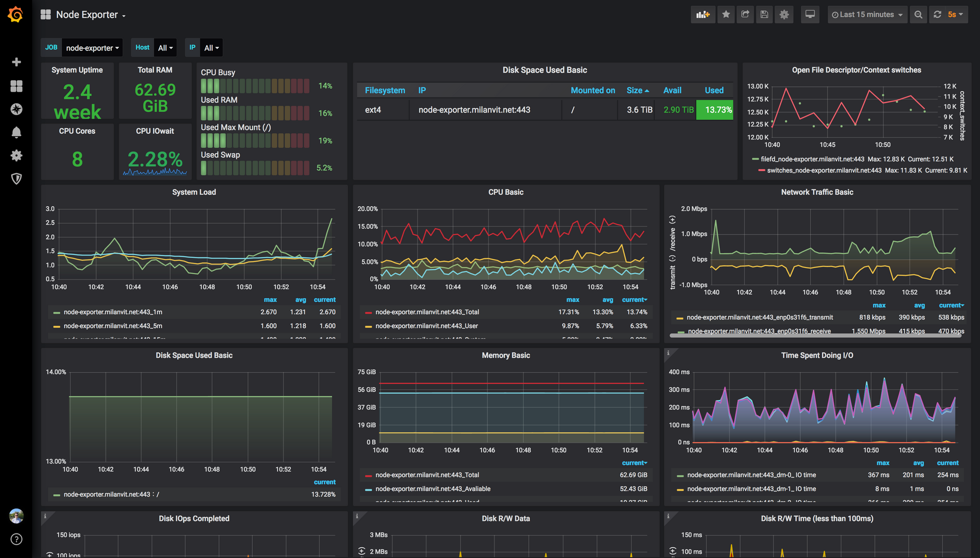Viewport: 980px width, 558px height.
Task: Click the Used Swap bar gauge
Action: pyautogui.click(x=255, y=168)
